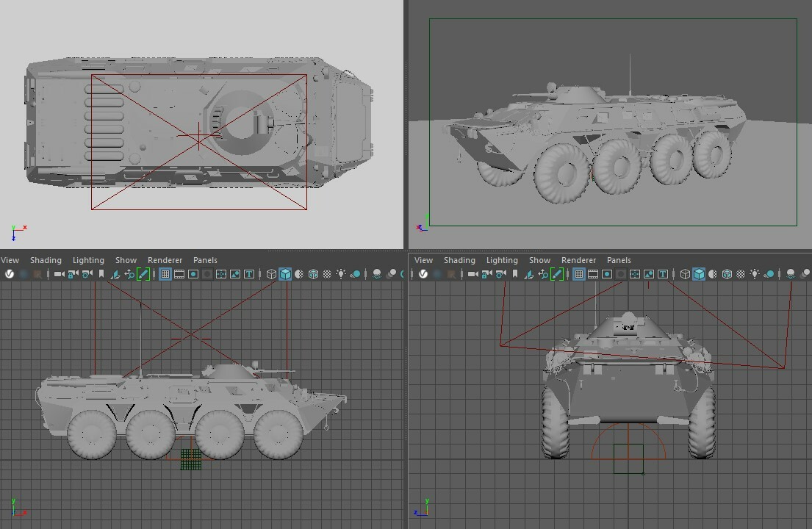Click the use-all-lights light bulb icon

[339, 273]
